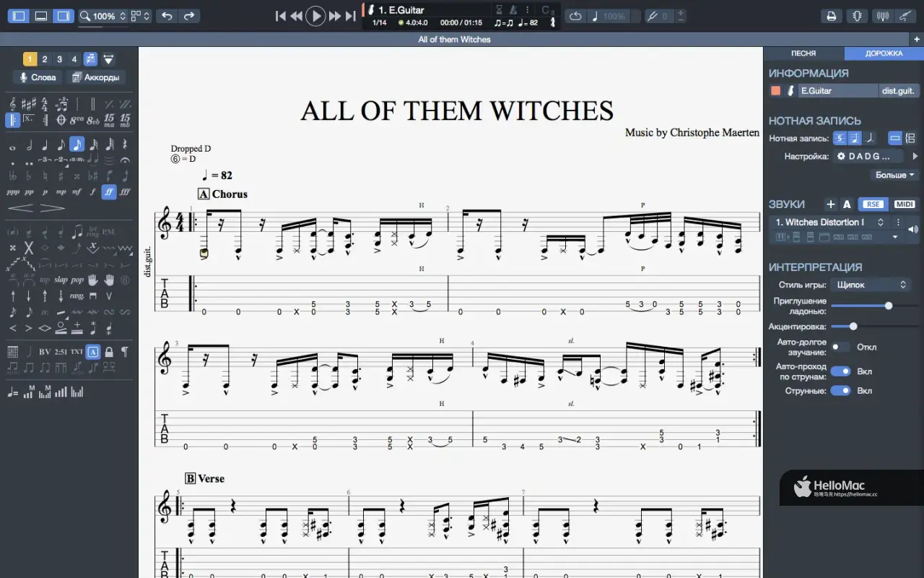Toggle the loop playback button
Image resolution: width=924 pixels, height=578 pixels.
point(575,16)
